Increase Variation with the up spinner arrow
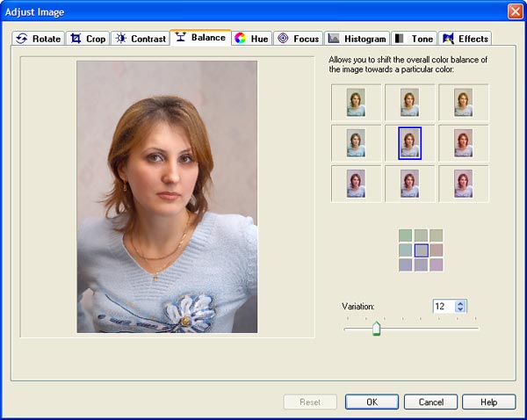527x420 pixels. click(460, 303)
